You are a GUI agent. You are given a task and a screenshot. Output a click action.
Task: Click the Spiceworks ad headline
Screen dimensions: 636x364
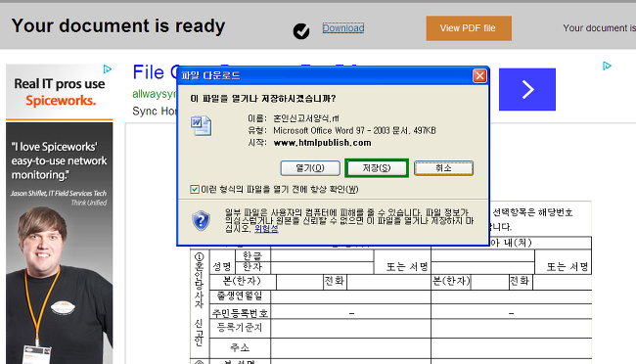(60, 92)
